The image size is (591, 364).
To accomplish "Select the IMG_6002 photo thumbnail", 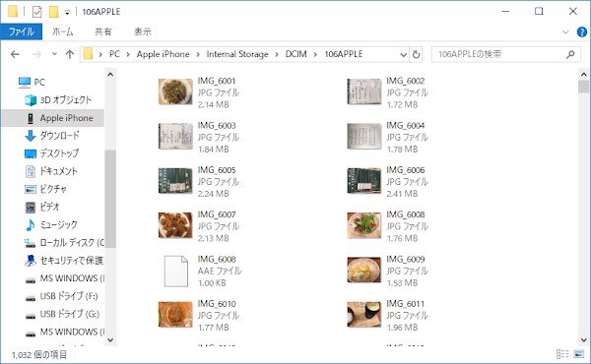I will tap(363, 91).
